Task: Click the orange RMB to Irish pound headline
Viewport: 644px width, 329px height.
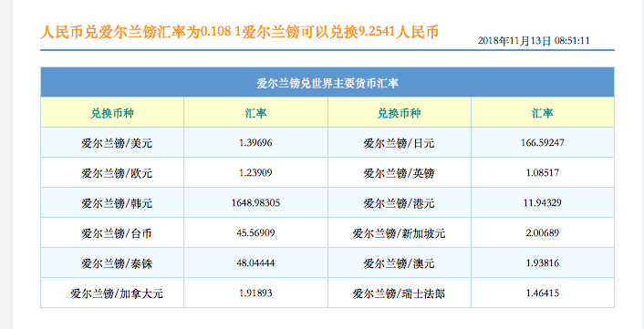Action: pyautogui.click(x=239, y=33)
